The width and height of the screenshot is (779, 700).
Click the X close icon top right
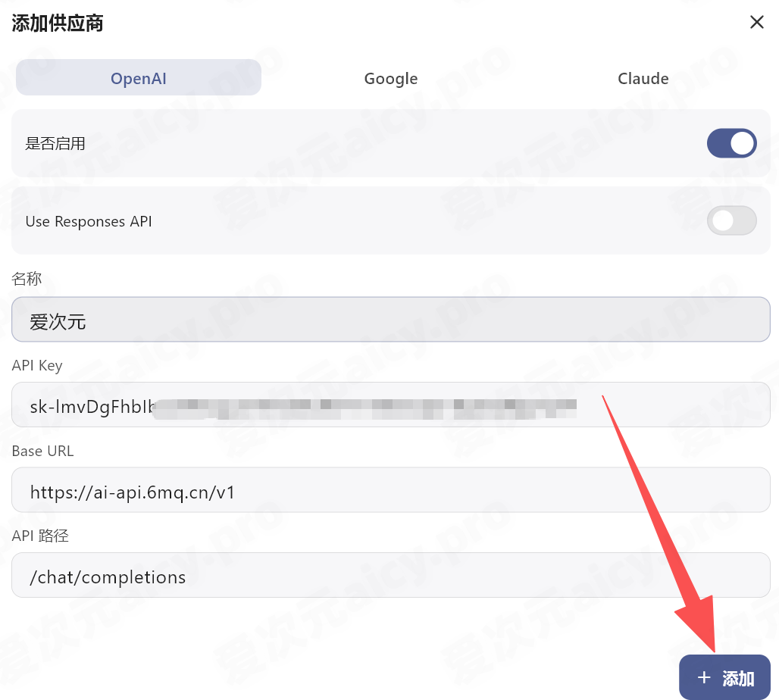pos(756,22)
